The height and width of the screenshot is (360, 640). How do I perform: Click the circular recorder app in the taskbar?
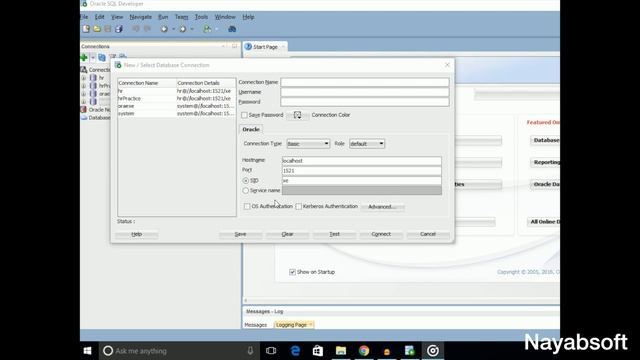(x=433, y=351)
